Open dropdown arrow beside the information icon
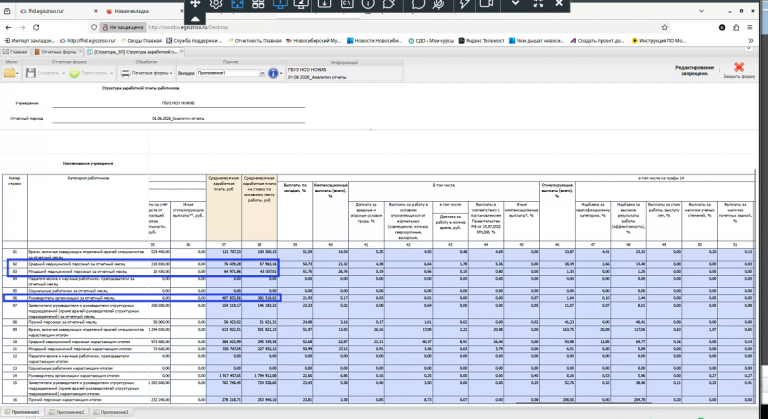The image size is (768, 419). [281, 74]
